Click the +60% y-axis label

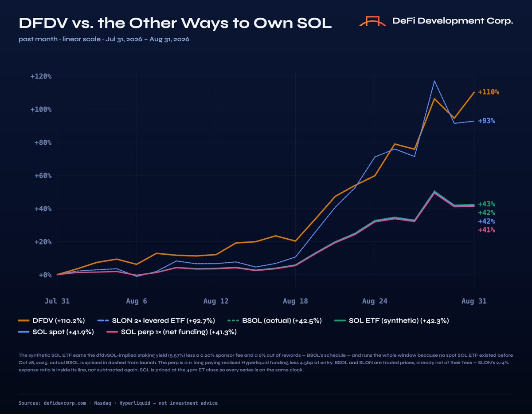pos(43,176)
